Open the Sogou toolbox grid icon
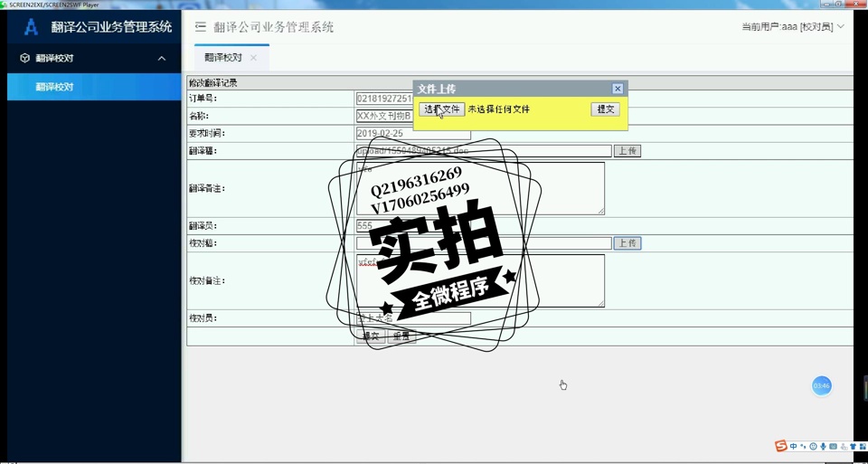 (x=862, y=446)
